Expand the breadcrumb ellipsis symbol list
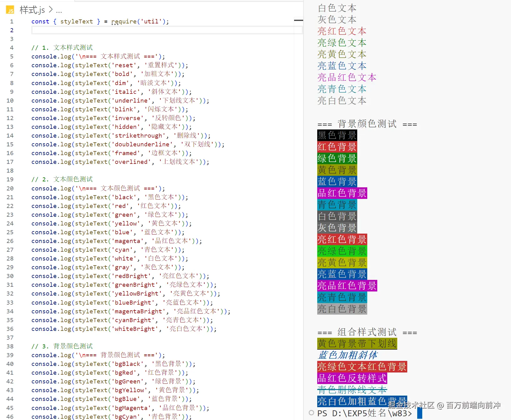The height and width of the screenshot is (420, 511). [x=59, y=11]
